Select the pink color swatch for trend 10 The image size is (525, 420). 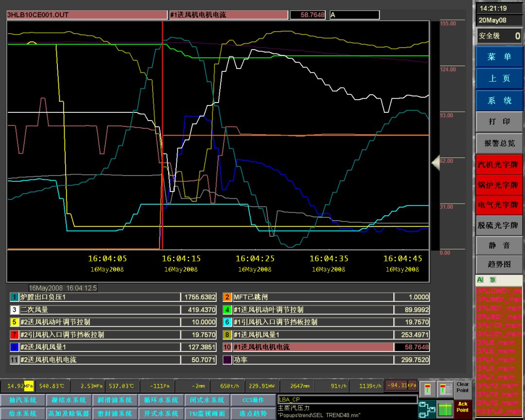[227, 347]
